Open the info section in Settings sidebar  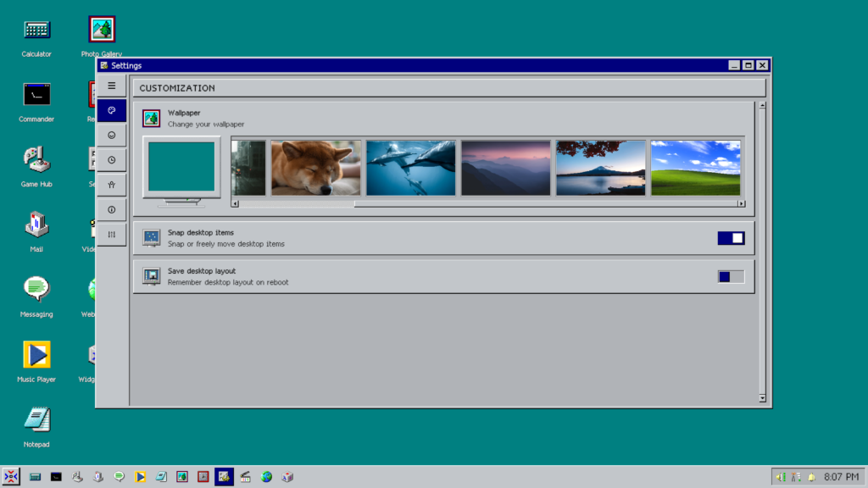click(112, 209)
